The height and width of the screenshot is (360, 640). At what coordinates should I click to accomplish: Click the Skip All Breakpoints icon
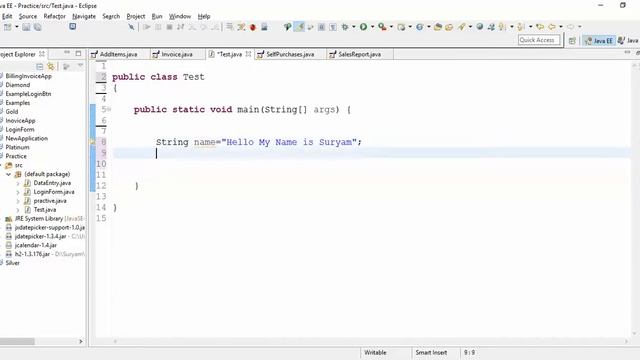pos(131,27)
